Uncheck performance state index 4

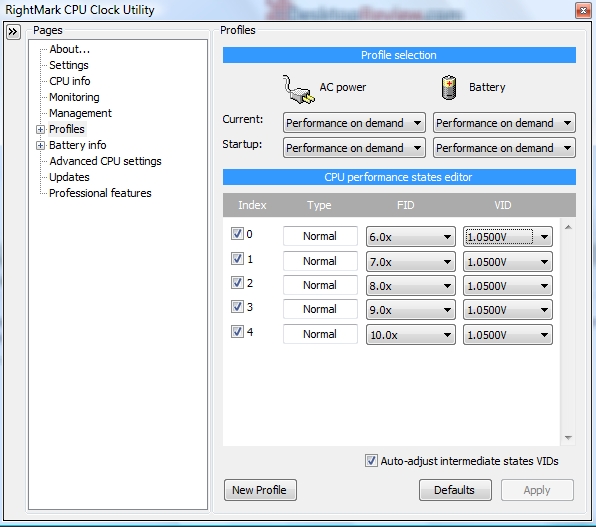click(x=237, y=332)
